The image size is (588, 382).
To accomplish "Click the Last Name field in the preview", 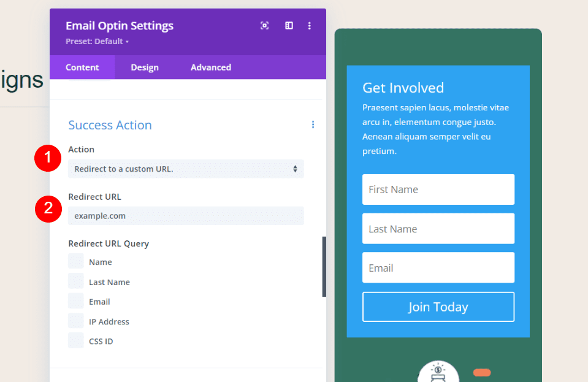I will [x=438, y=228].
